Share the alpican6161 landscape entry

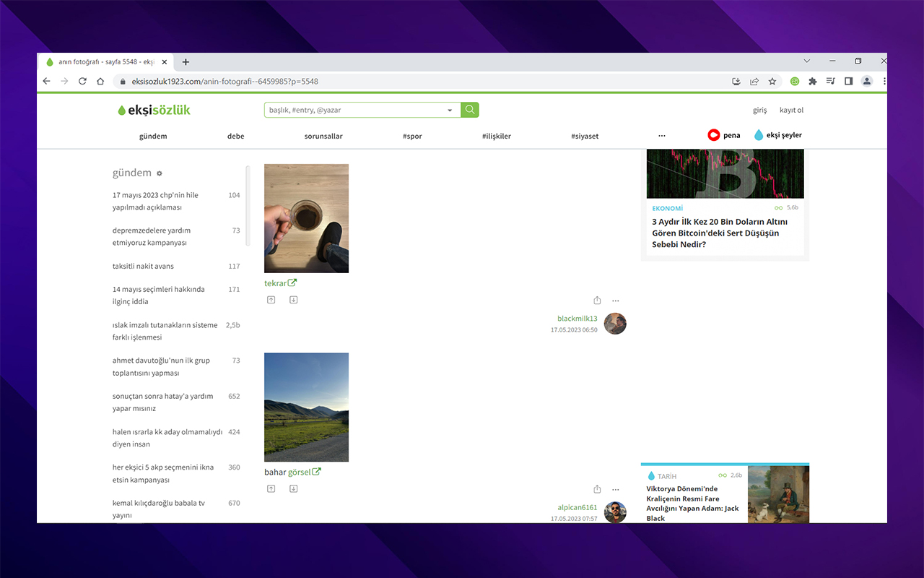click(x=597, y=489)
